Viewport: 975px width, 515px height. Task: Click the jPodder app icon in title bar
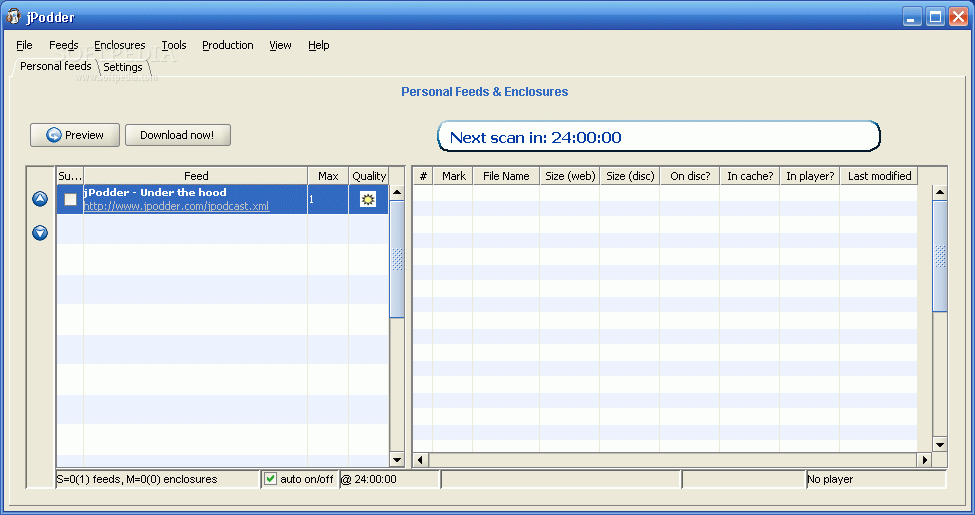[14, 17]
